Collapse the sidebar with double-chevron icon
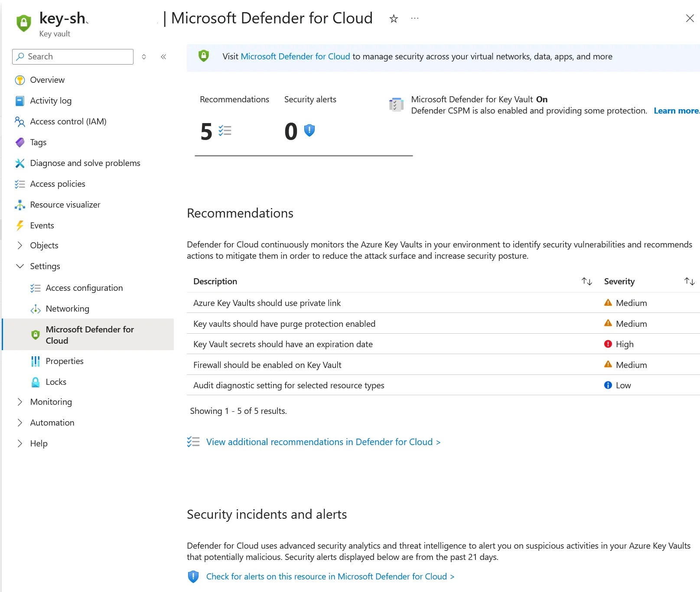 click(163, 57)
